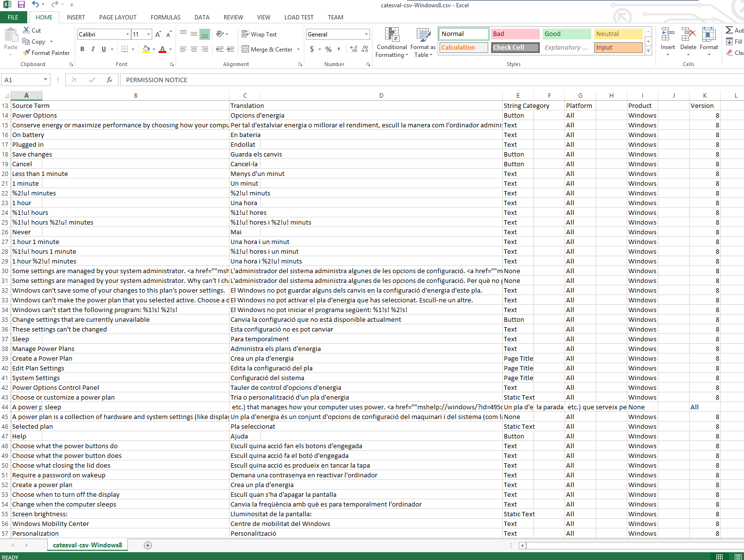744x560 pixels.
Task: Expand the Calibri font name dropdown
Action: [x=127, y=35]
